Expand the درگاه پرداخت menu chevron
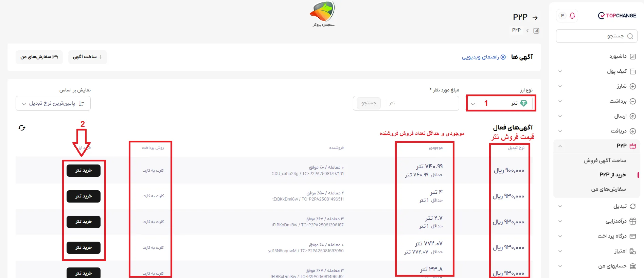The image size is (644, 278). pyautogui.click(x=560, y=236)
